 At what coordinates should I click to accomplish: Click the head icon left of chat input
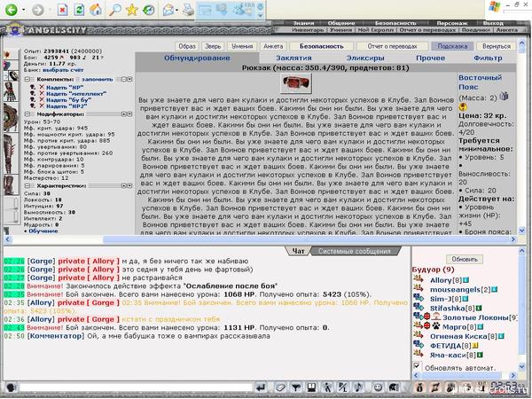[12, 387]
